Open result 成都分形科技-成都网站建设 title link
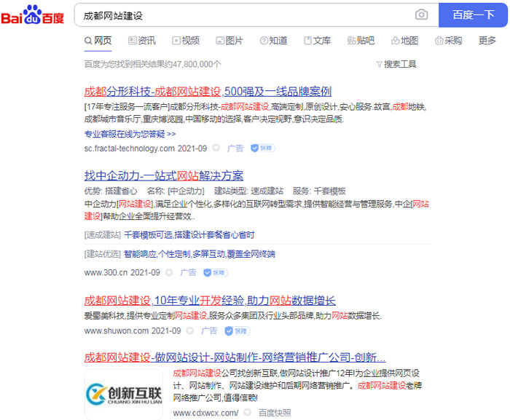This screenshot has height=420, width=510. (208, 91)
